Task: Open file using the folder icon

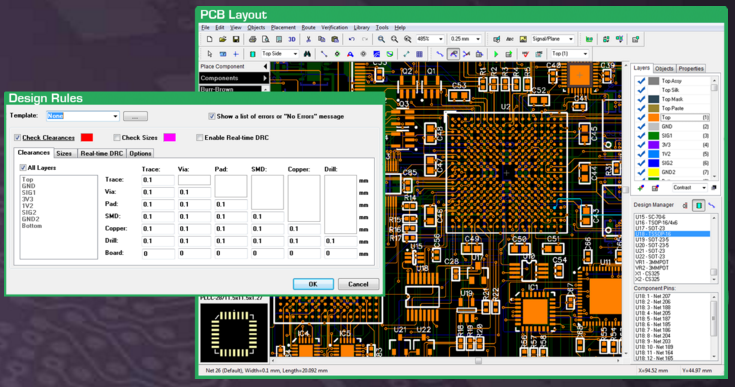Action: (223, 39)
